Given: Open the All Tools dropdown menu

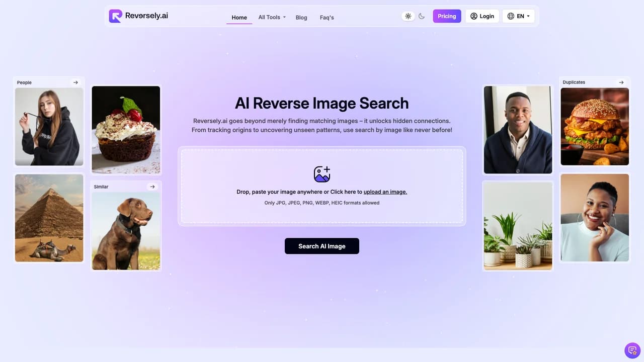Looking at the screenshot, I should click(272, 17).
